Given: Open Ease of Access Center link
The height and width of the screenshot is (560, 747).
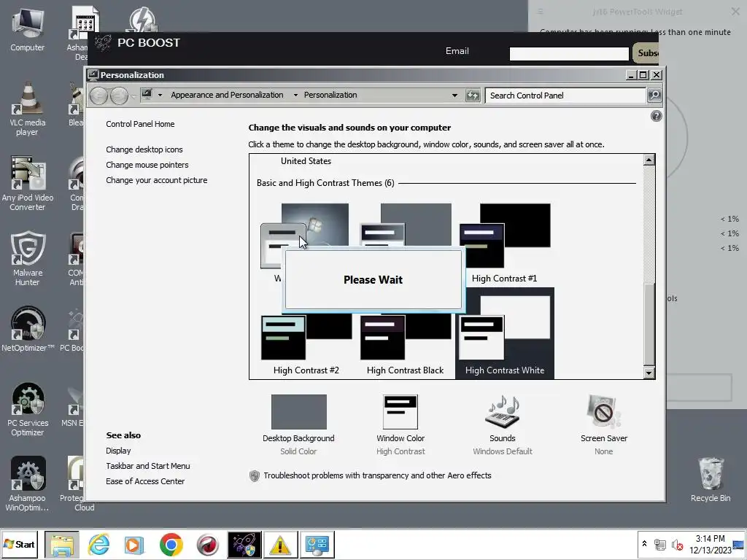Looking at the screenshot, I should (145, 481).
